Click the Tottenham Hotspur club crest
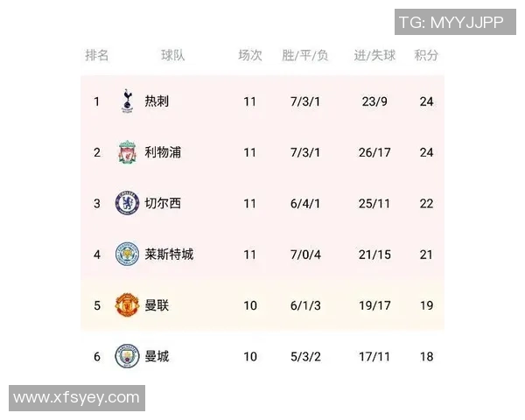The width and height of the screenshot is (525, 420). point(127,101)
